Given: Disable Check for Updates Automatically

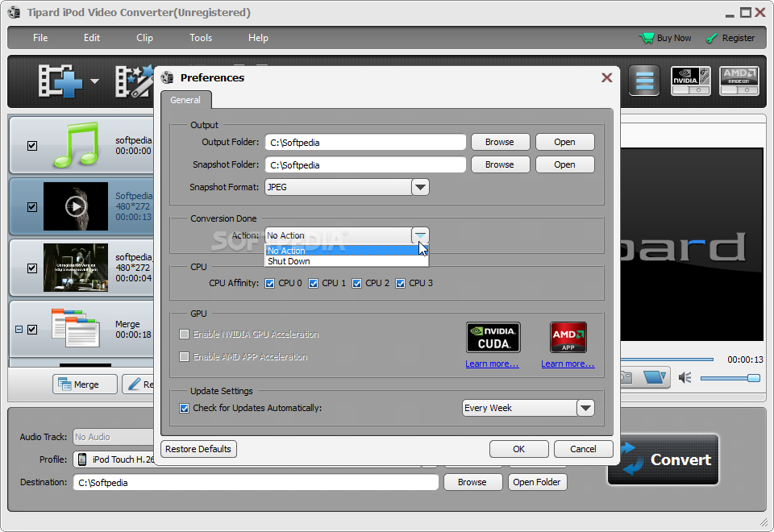Looking at the screenshot, I should [184, 408].
